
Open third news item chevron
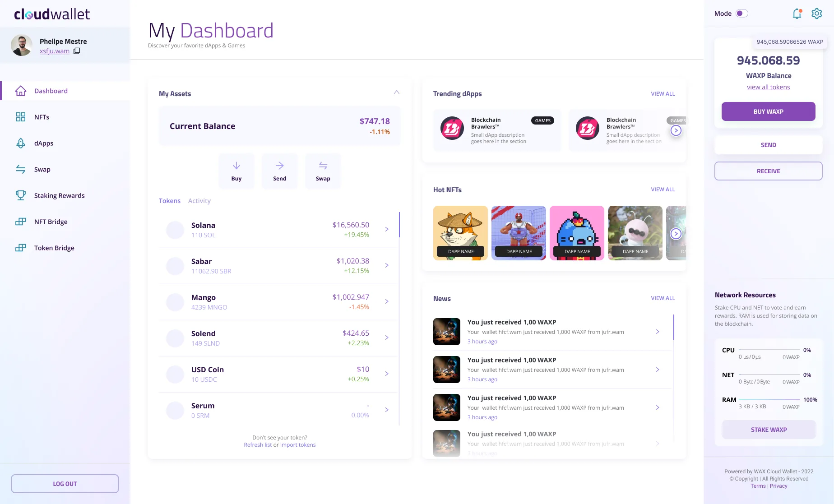[658, 407]
